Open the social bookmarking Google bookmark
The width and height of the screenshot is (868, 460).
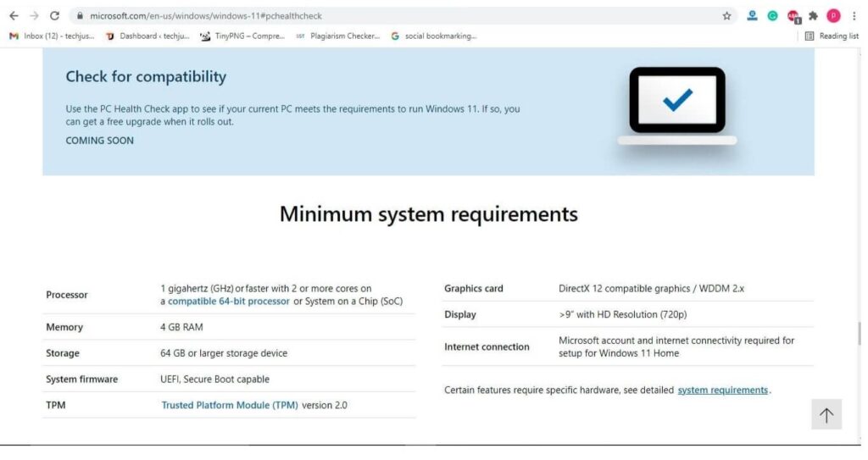[x=434, y=36]
